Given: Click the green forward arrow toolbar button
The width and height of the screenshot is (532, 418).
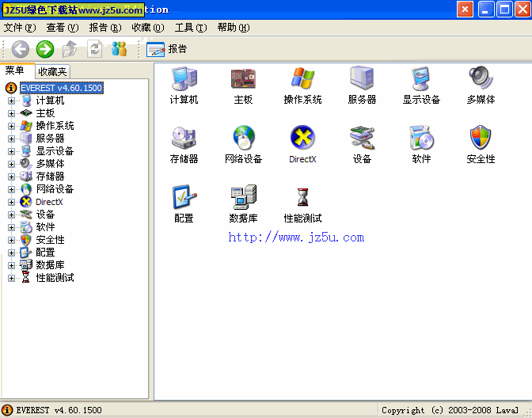Looking at the screenshot, I should click(45, 49).
